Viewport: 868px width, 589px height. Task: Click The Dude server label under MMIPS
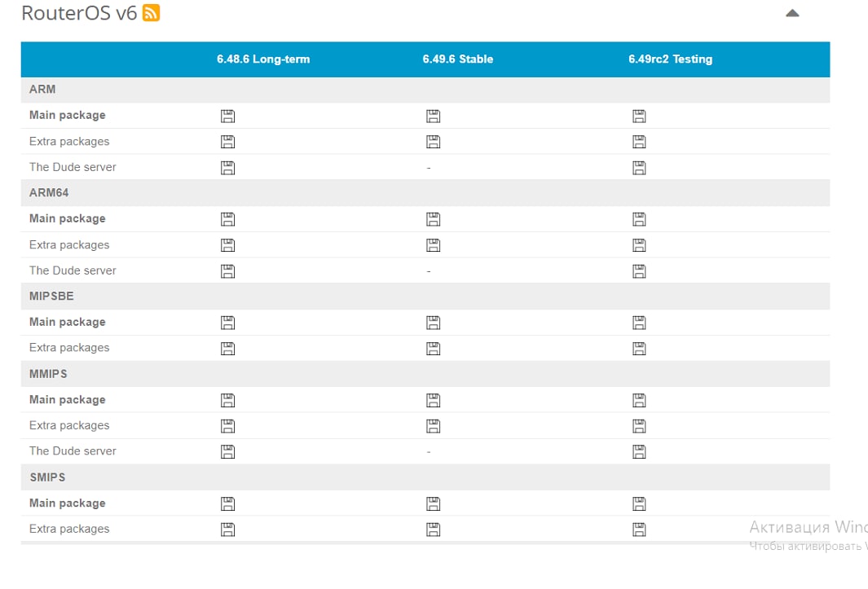click(73, 451)
